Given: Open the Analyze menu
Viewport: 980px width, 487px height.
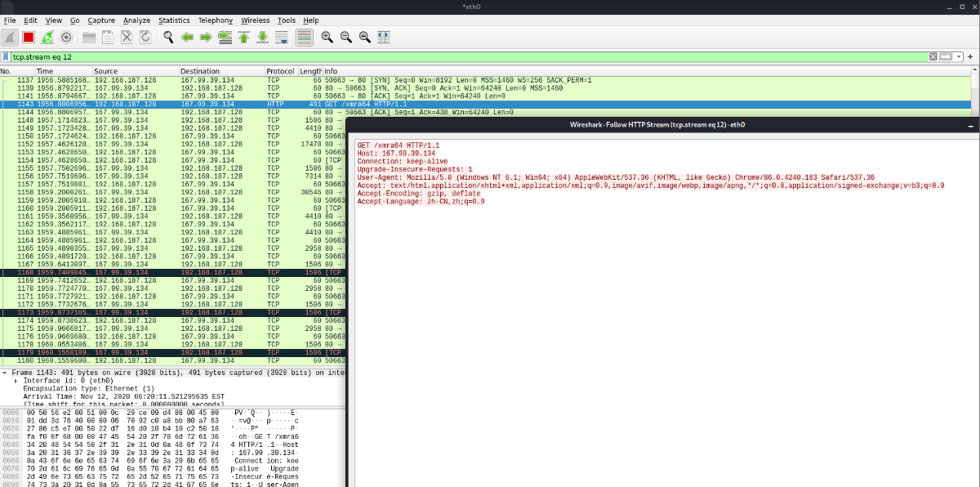Looking at the screenshot, I should (136, 20).
